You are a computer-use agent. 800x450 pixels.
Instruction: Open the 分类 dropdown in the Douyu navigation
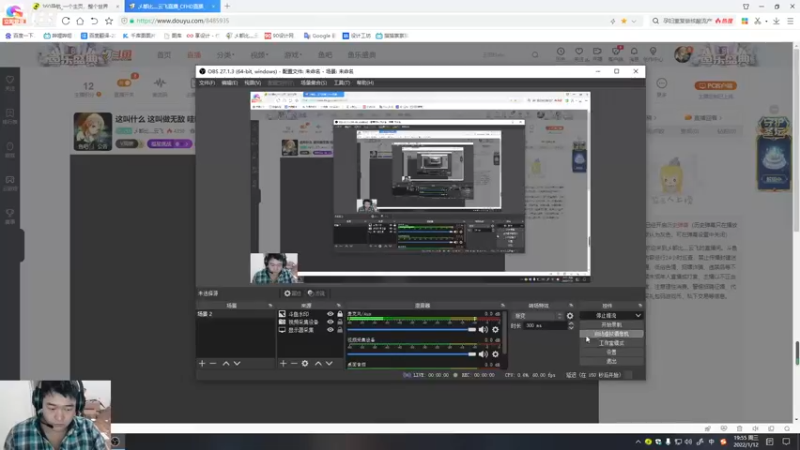click(x=225, y=55)
